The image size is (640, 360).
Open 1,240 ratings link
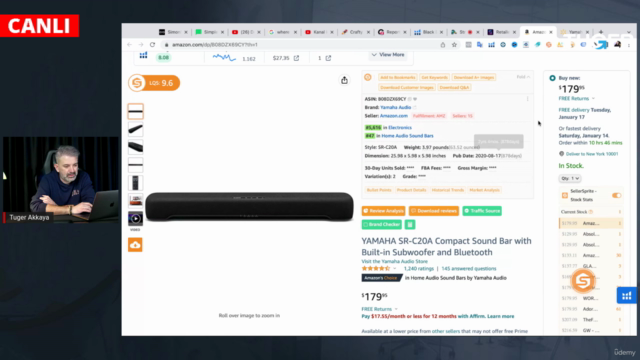[x=418, y=269]
